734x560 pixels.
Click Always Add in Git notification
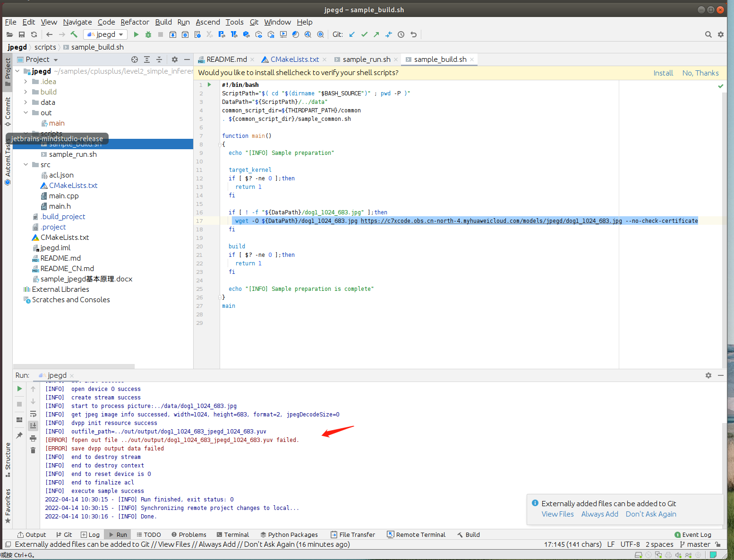599,514
